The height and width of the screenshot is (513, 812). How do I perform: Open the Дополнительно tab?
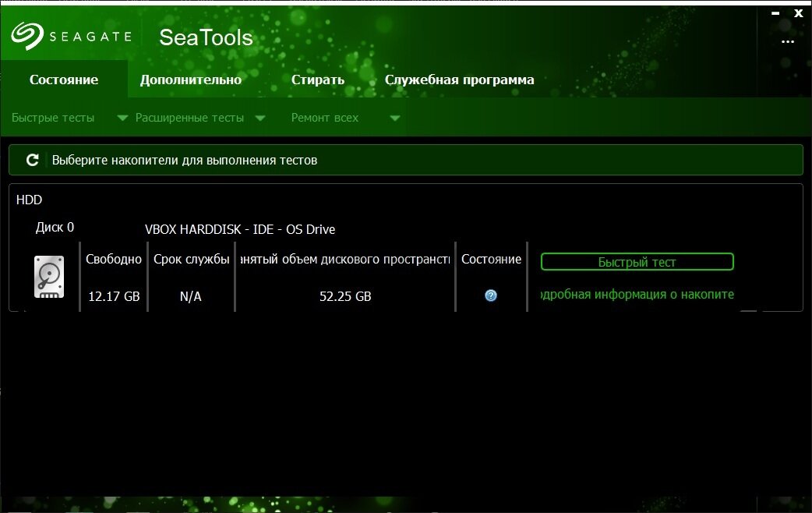191,80
